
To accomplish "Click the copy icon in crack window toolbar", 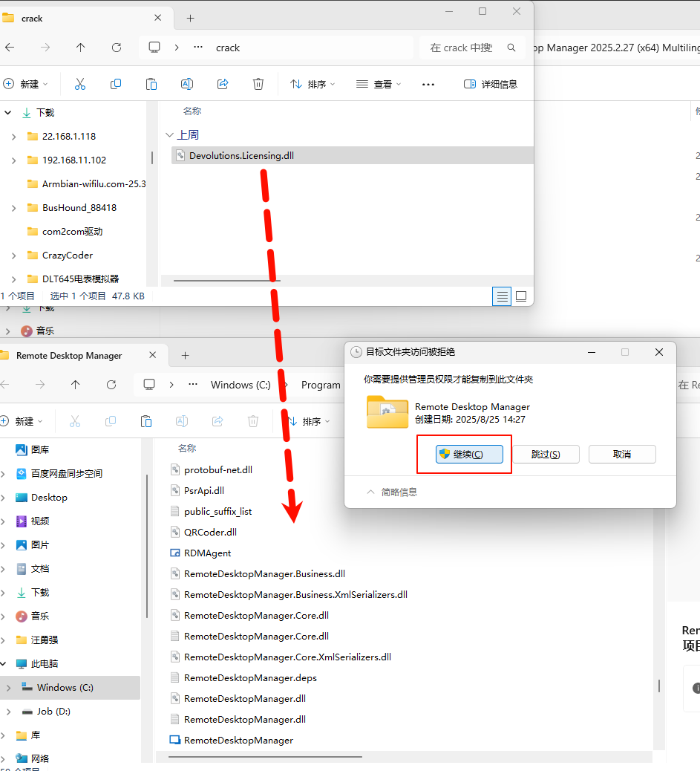I will point(116,84).
